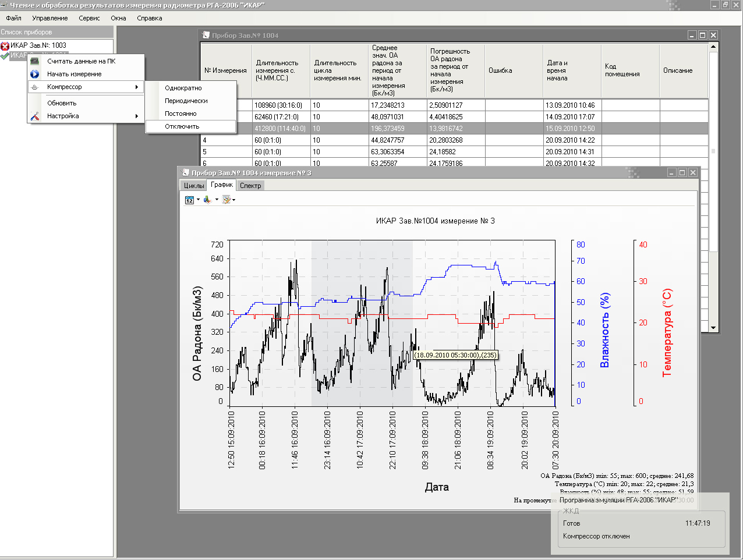Click the green checkmark icon beside device 1004
This screenshot has width=743, height=560.
[x=5, y=56]
